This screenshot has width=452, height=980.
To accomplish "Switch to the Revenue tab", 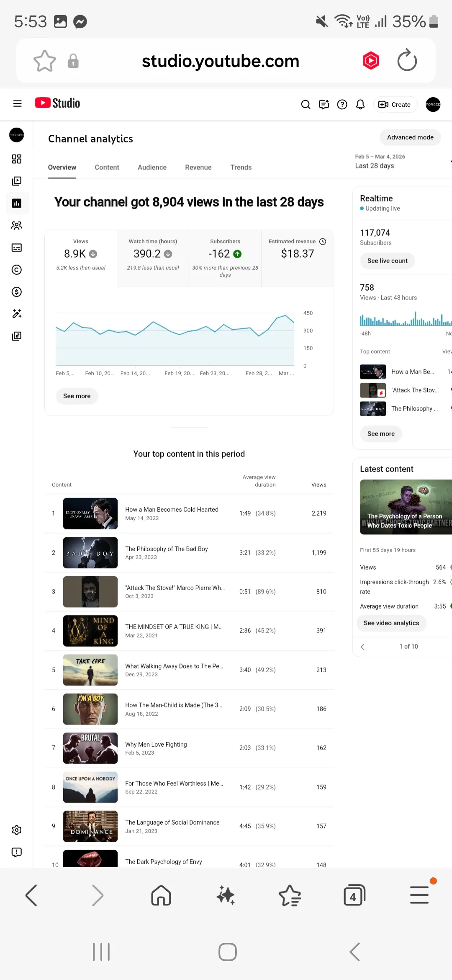I will [x=198, y=168].
